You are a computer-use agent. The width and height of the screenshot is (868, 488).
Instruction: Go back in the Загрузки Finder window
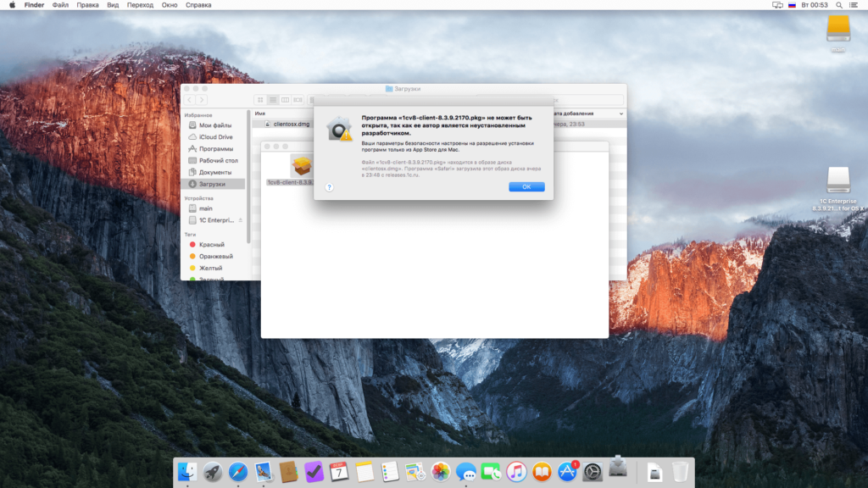pyautogui.click(x=190, y=100)
